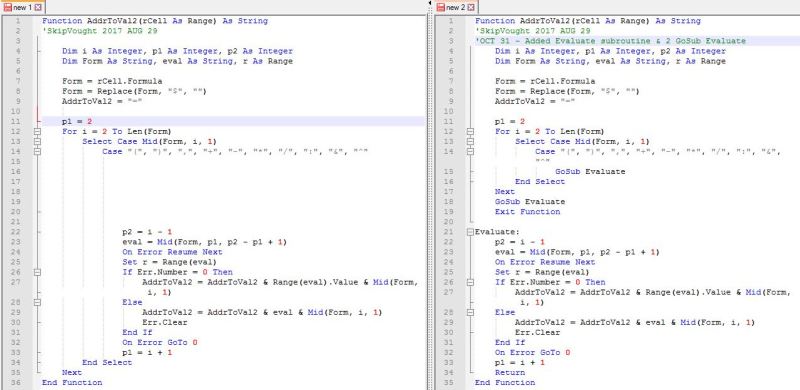Collapse the Case fold on line 14 left pane

click(x=37, y=152)
